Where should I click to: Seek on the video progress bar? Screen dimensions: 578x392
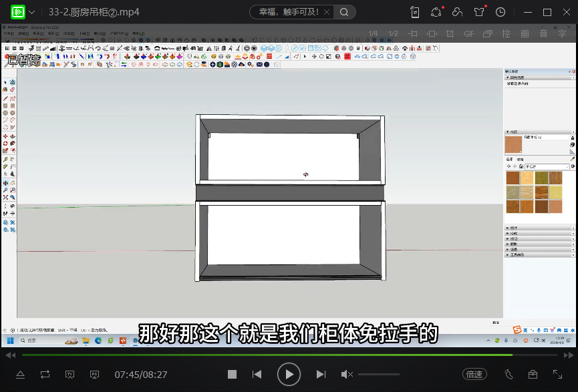267,355
